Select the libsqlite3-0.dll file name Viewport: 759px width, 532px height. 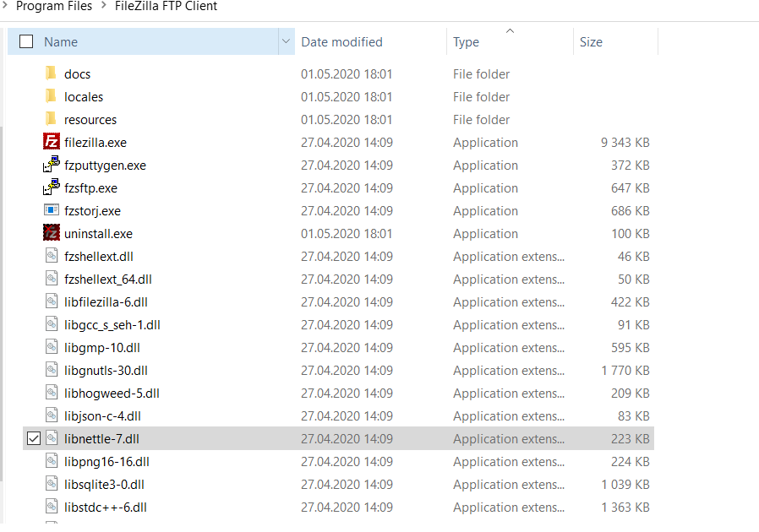[x=104, y=484]
